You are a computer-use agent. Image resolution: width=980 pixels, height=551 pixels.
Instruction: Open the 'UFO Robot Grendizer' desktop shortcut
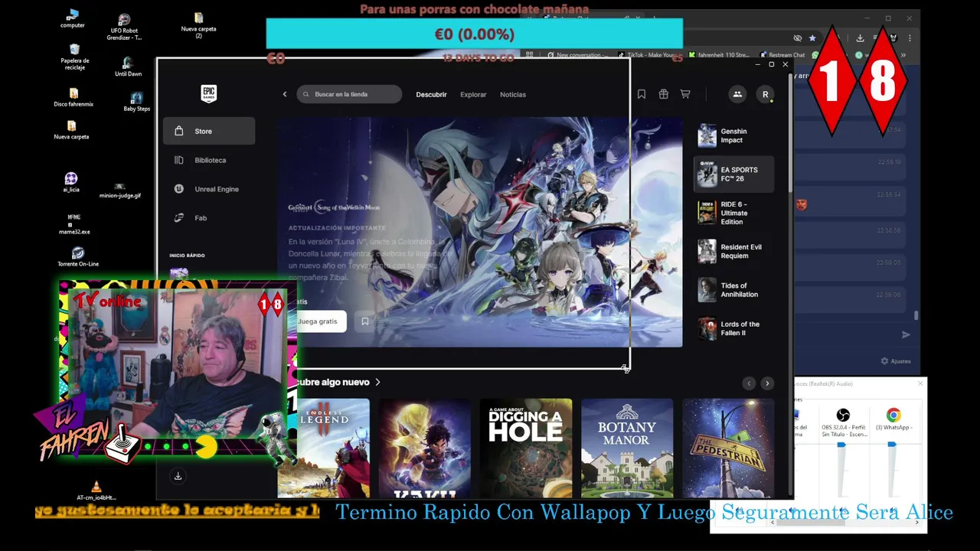click(x=124, y=28)
